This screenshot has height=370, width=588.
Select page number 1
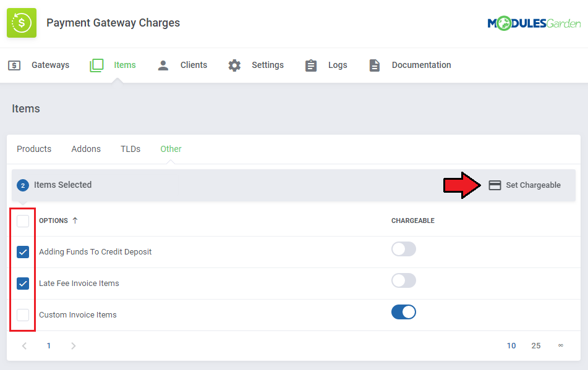click(49, 346)
